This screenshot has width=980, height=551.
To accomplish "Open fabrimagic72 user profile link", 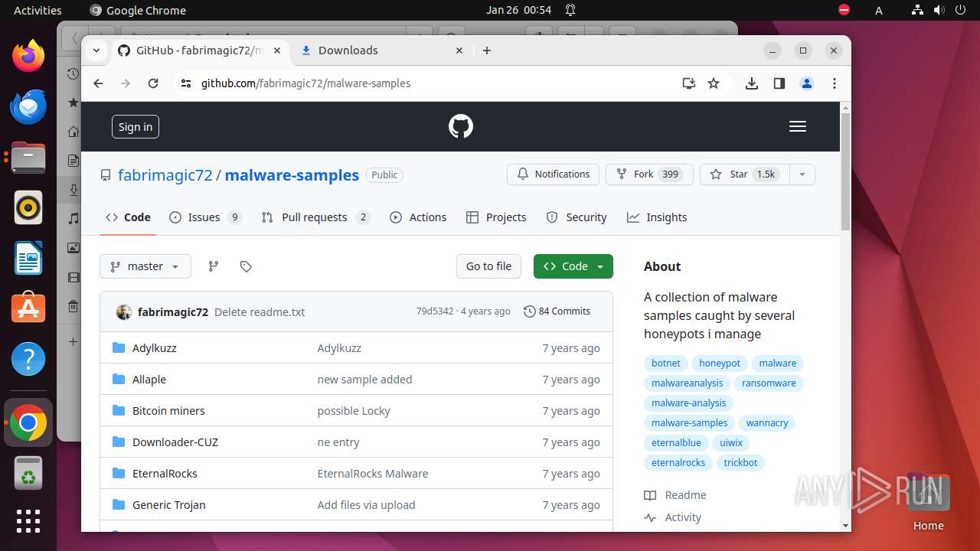I will (x=165, y=175).
